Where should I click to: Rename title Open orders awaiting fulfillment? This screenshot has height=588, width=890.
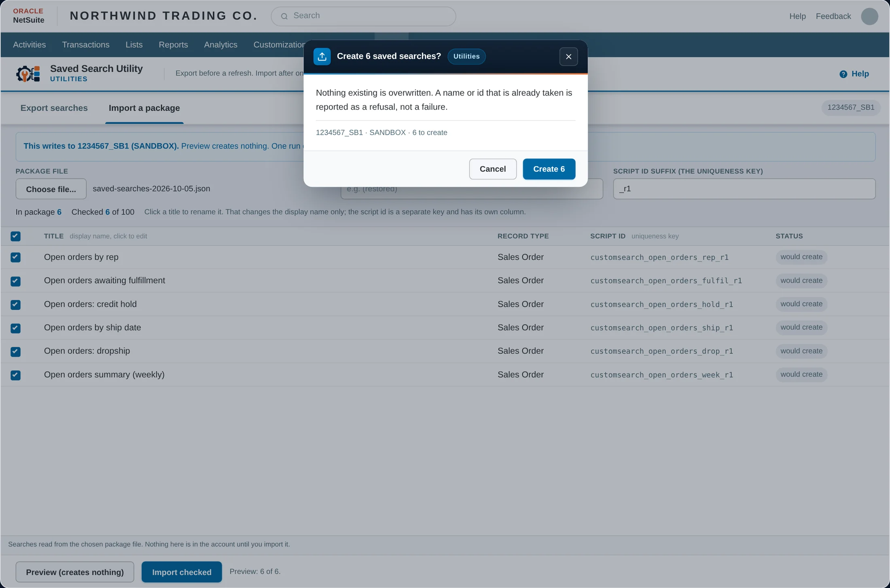tap(104, 281)
